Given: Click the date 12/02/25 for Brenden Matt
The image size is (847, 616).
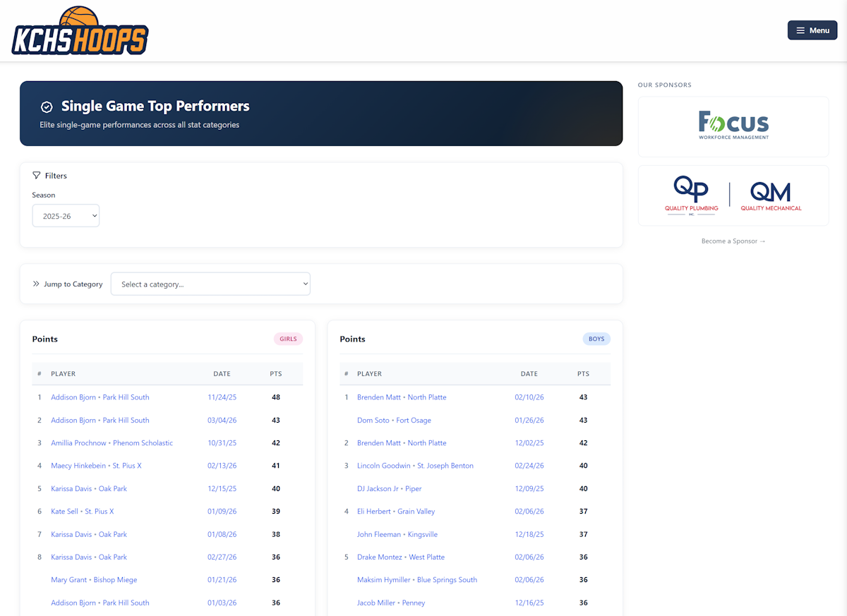Looking at the screenshot, I should tap(529, 443).
